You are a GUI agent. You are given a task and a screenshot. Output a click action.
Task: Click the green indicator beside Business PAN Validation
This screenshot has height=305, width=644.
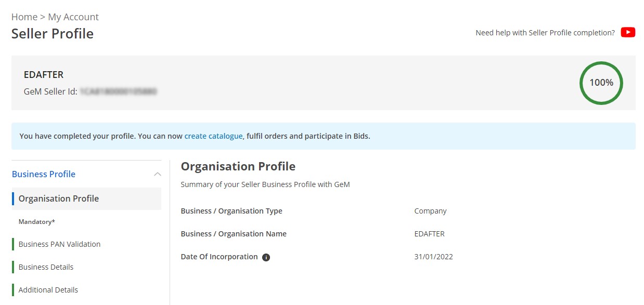pos(13,244)
